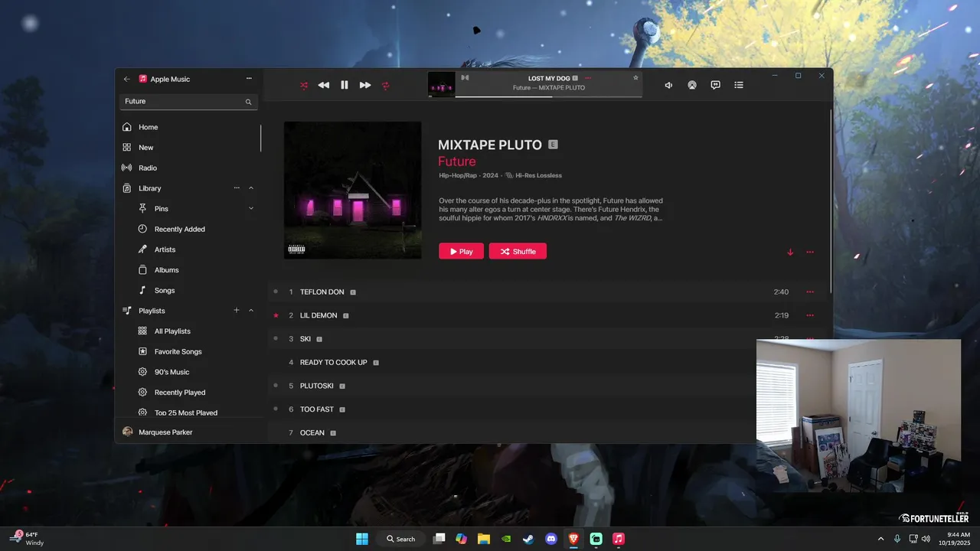Open more options for LIL DEMON
Image resolution: width=980 pixels, height=551 pixels.
tap(810, 315)
